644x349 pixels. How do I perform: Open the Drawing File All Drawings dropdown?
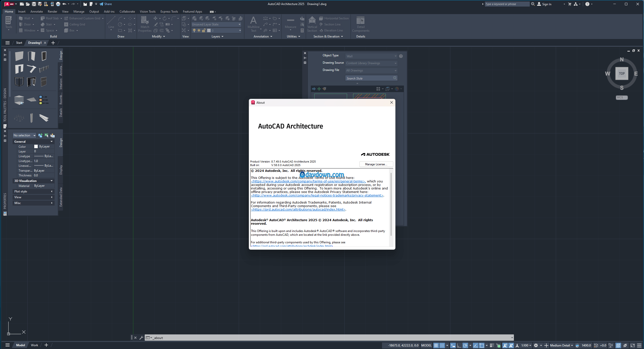point(371,70)
